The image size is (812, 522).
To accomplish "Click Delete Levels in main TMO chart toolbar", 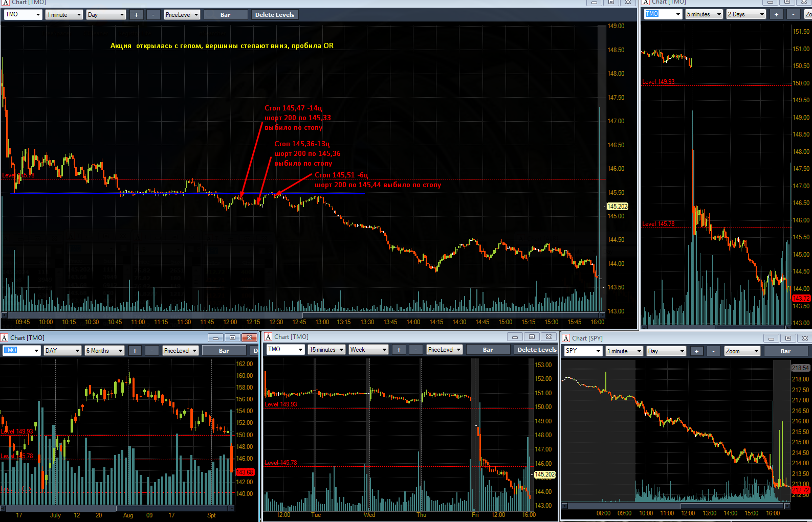I will (x=275, y=15).
